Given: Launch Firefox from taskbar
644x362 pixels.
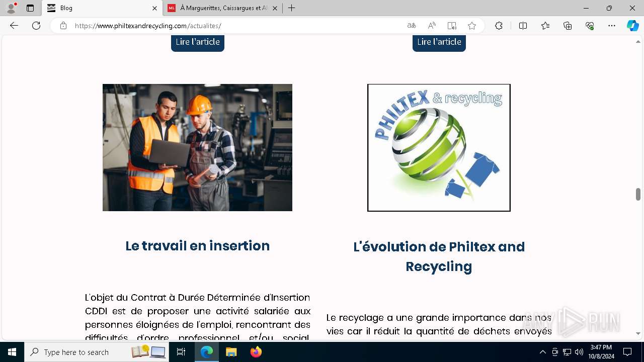Looking at the screenshot, I should click(256, 352).
